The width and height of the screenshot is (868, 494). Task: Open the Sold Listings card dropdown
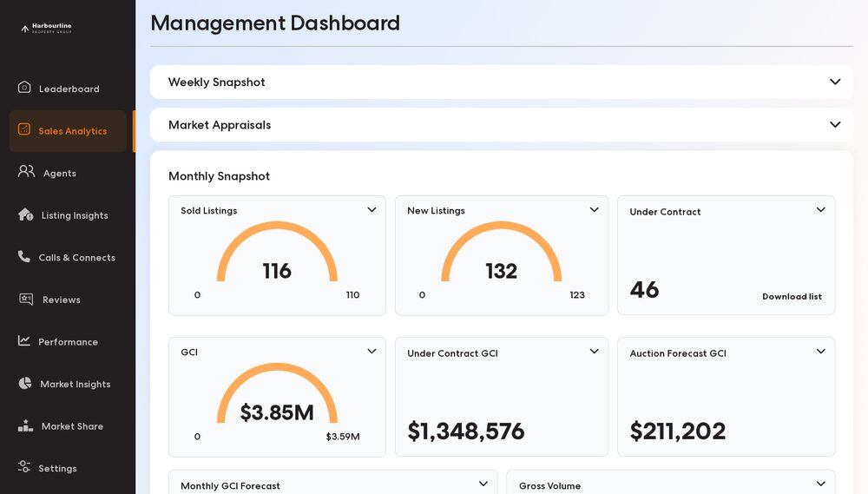[x=372, y=209]
